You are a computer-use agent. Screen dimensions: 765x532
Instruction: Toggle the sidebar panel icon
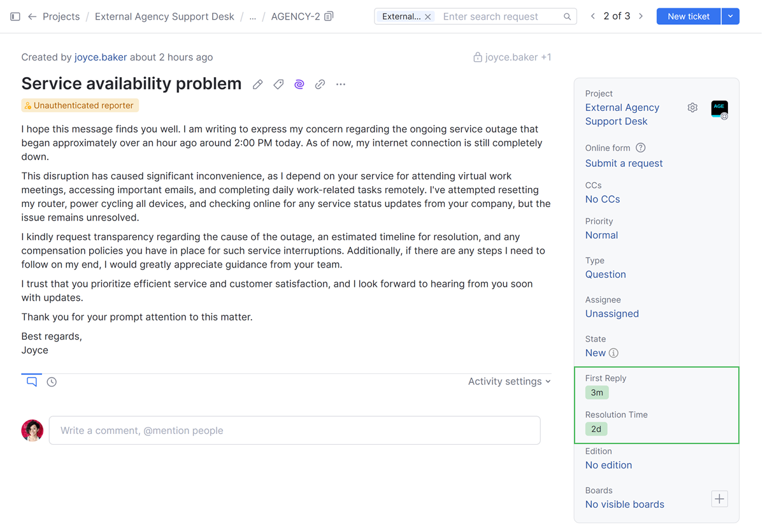tap(15, 17)
